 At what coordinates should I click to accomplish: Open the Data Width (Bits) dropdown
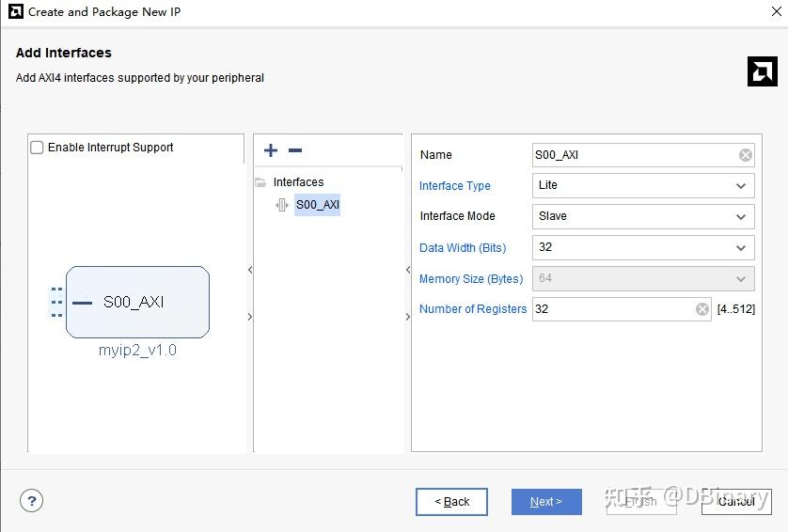tap(643, 247)
